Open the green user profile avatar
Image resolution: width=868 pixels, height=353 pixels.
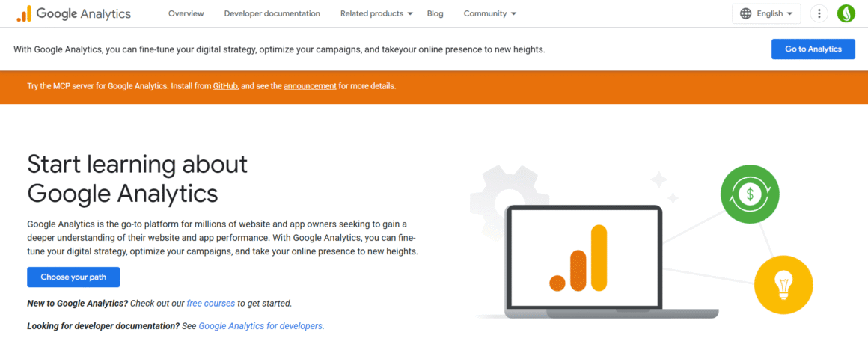(x=846, y=13)
